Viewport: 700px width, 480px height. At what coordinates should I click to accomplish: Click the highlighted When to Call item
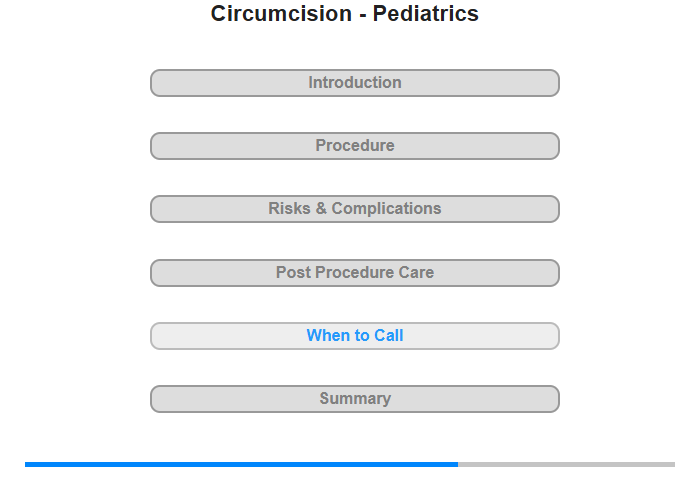point(355,336)
